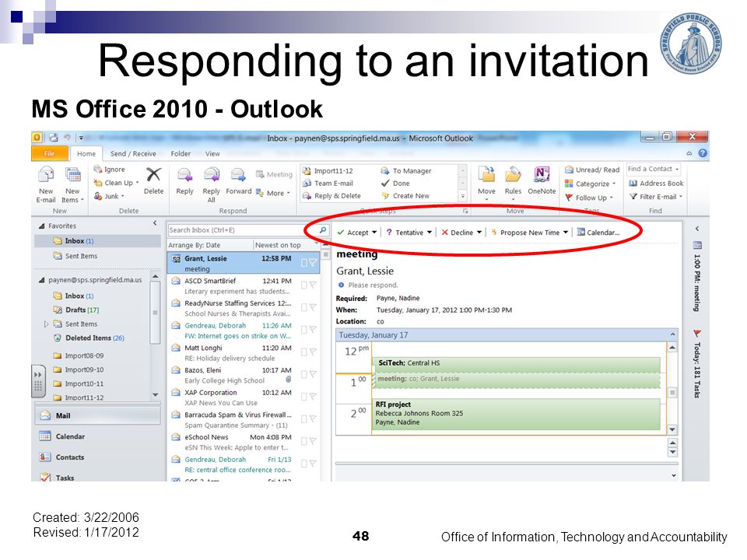Click the OneNote icon
This screenshot has height=560, width=747.
pyautogui.click(x=542, y=174)
